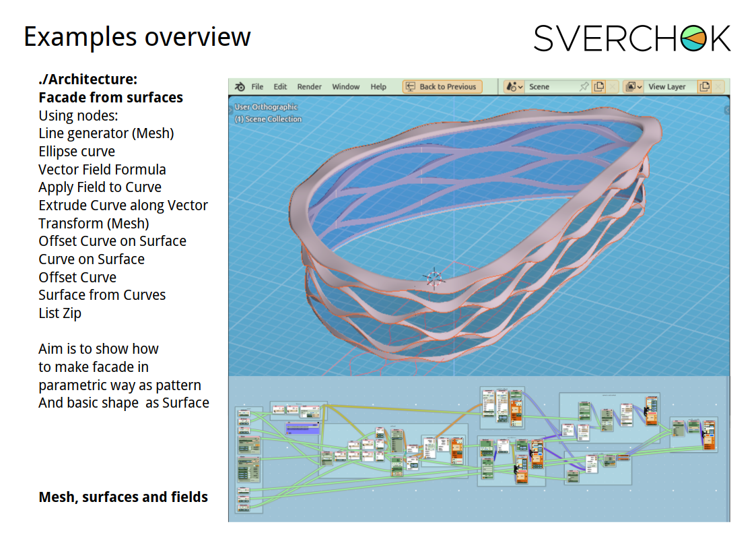Open the Help menu
Screen dimensions: 756x535
click(x=378, y=87)
